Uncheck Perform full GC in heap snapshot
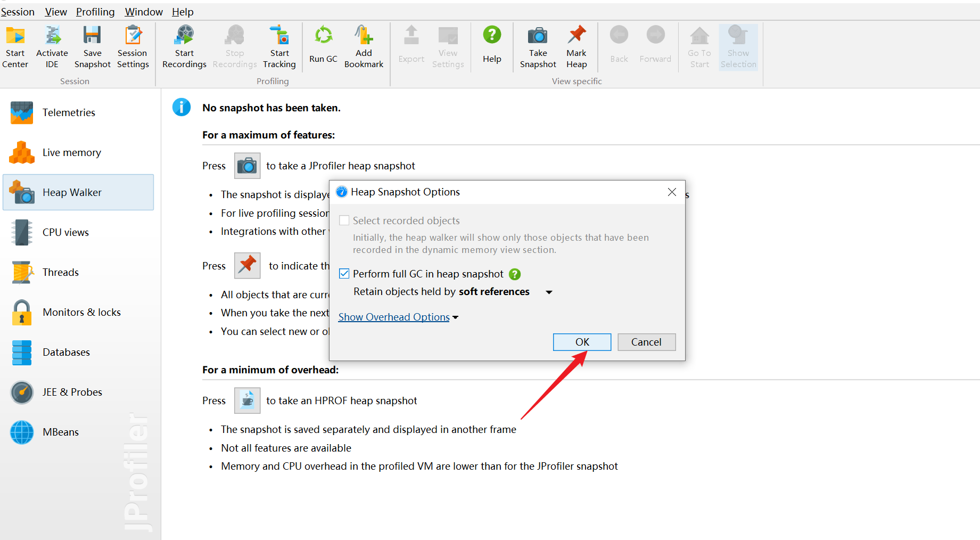Screen dimensions: 980x540 (344, 274)
